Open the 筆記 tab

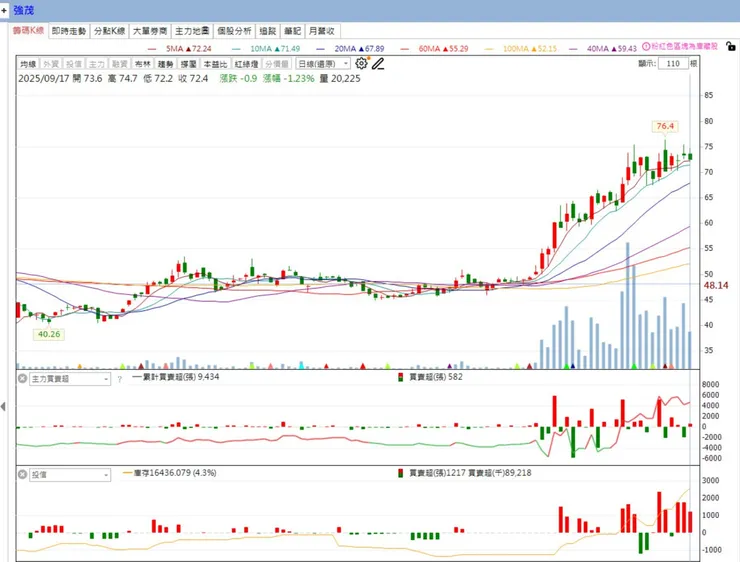tap(293, 31)
